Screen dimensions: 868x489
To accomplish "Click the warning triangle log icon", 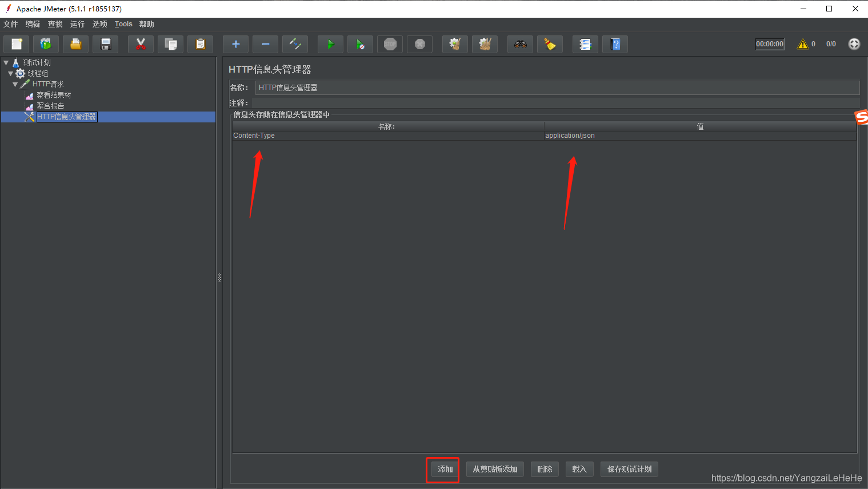I will (803, 44).
